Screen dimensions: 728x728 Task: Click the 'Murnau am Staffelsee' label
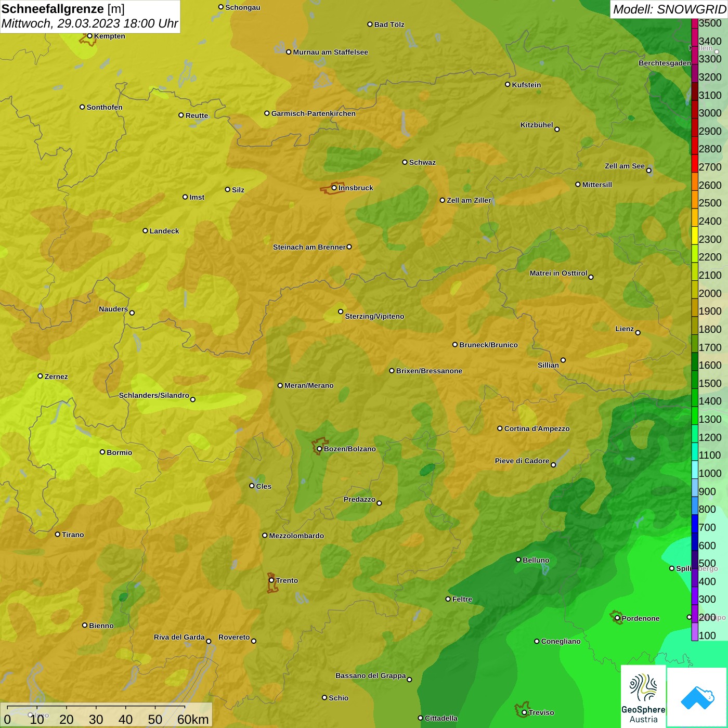pyautogui.click(x=330, y=52)
